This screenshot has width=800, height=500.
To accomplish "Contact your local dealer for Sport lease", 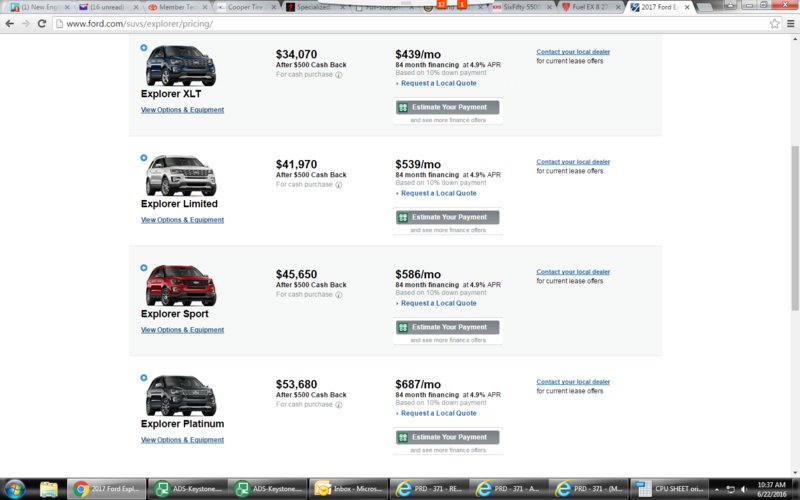I will (x=573, y=272).
